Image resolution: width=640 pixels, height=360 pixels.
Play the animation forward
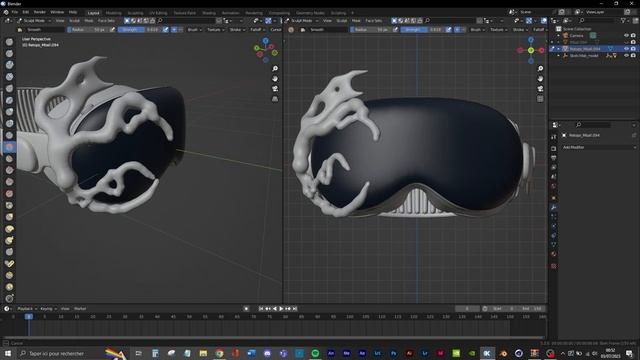coord(281,309)
